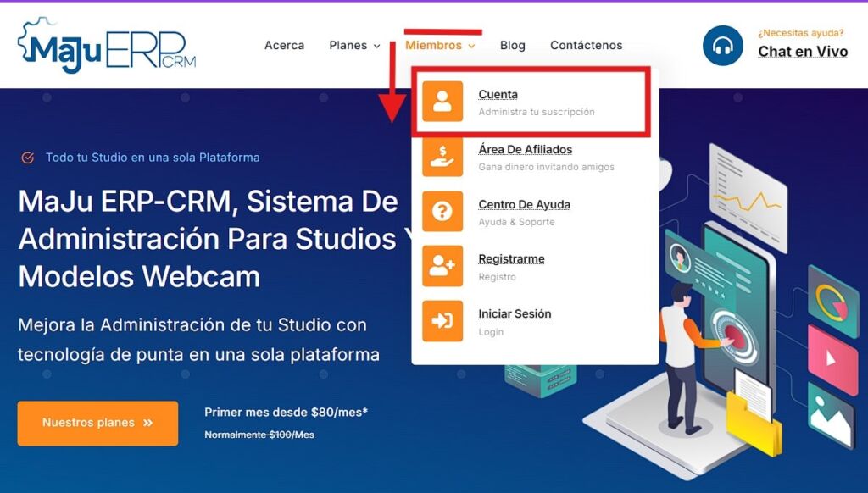Click the login arrow icon beside Iniciar Sesión

(x=442, y=322)
